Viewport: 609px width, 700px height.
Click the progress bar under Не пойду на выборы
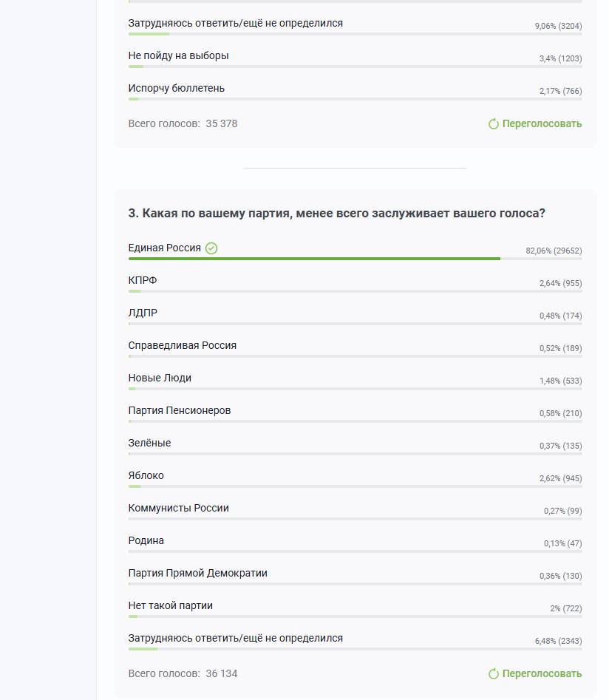click(x=355, y=67)
